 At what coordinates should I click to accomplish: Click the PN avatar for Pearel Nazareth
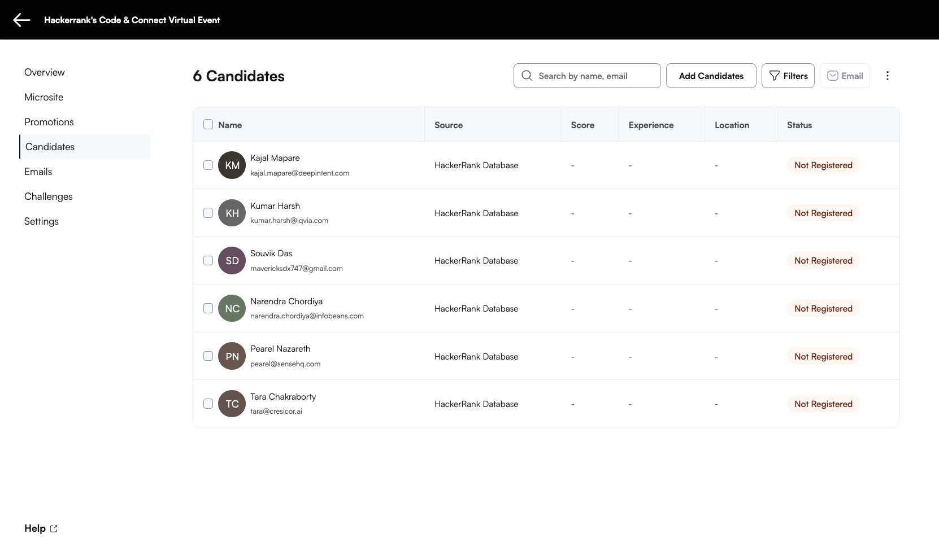click(232, 356)
